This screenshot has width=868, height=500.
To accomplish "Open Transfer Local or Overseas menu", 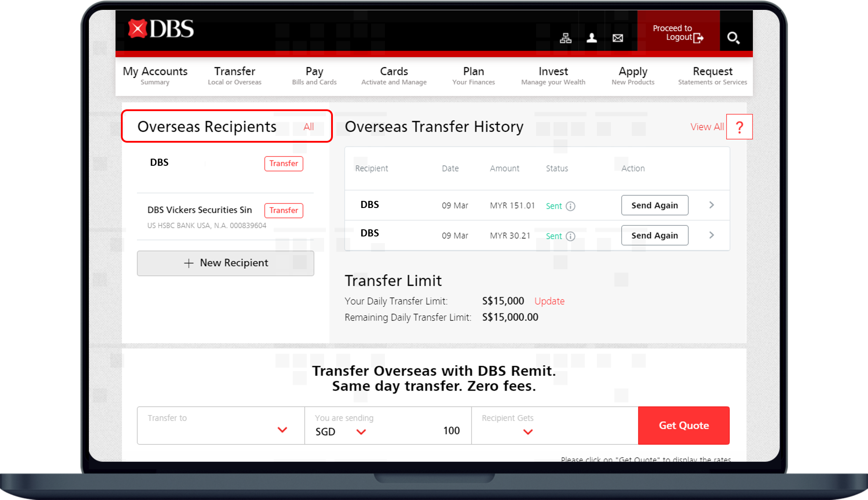I will click(x=235, y=76).
